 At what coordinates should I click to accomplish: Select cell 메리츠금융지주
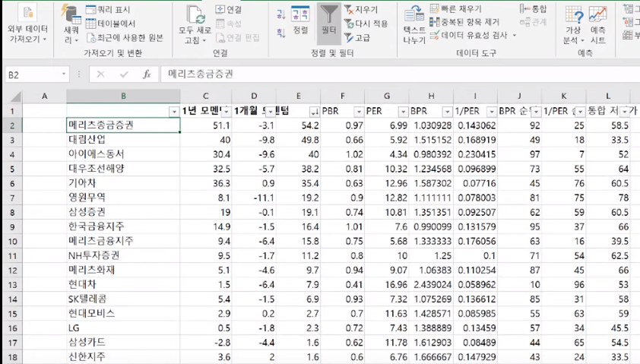point(123,241)
